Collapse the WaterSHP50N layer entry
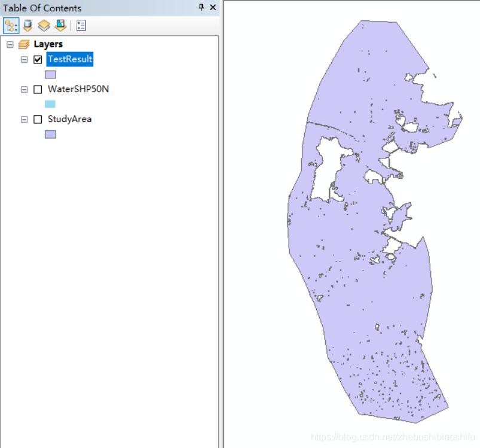This screenshot has width=480, height=448. 24,89
